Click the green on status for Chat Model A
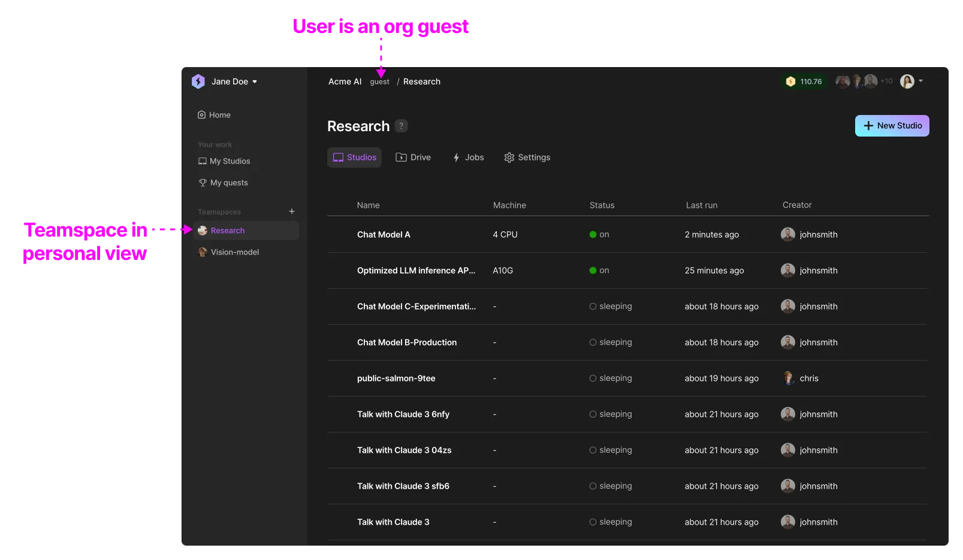The image size is (963, 560). pyautogui.click(x=599, y=235)
